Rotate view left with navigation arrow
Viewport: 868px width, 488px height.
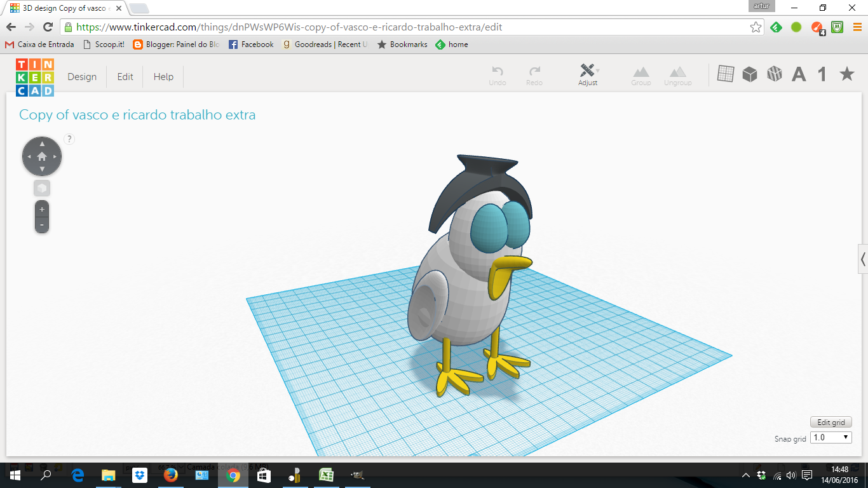(x=29, y=156)
